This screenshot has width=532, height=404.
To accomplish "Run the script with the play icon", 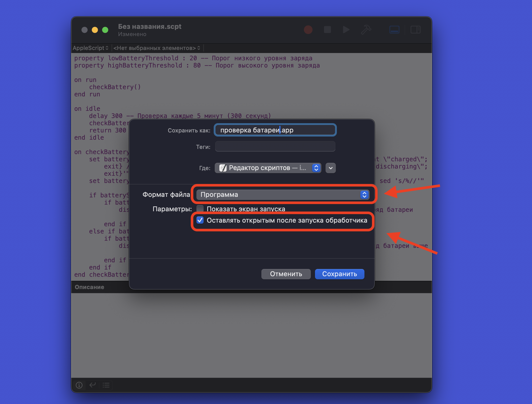I will point(346,30).
